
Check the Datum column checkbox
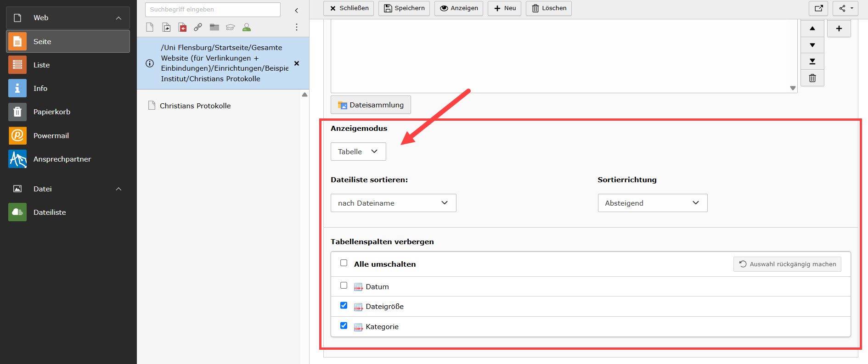tap(344, 286)
